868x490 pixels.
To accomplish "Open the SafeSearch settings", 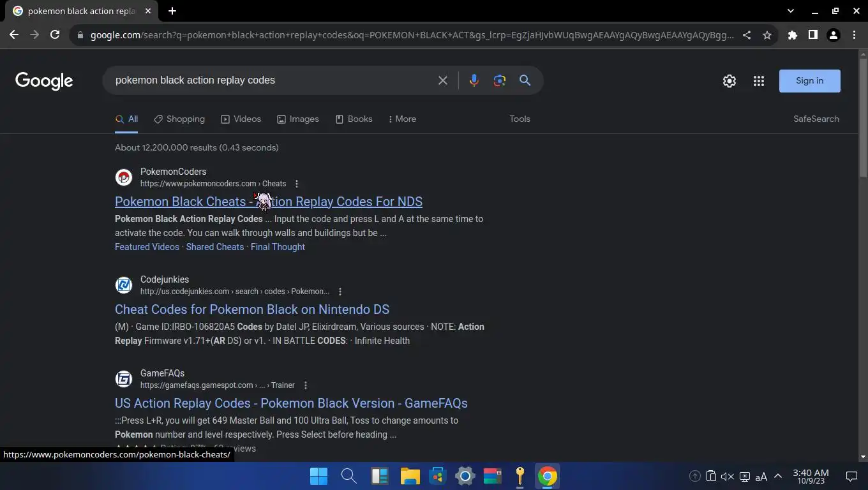I will tap(816, 119).
